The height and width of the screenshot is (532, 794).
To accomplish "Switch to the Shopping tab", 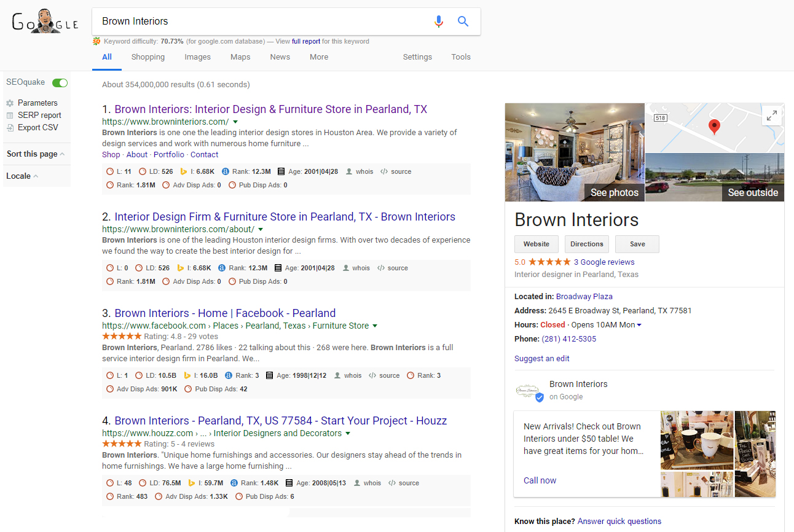I will [148, 57].
